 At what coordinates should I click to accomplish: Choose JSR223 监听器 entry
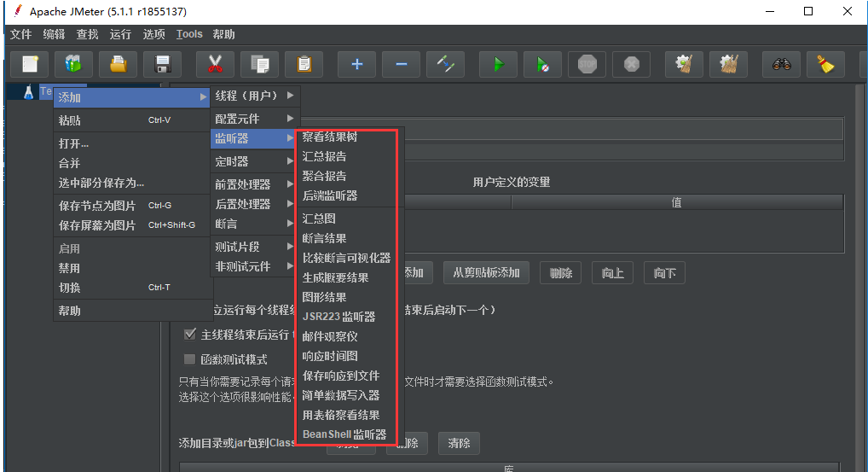point(347,317)
